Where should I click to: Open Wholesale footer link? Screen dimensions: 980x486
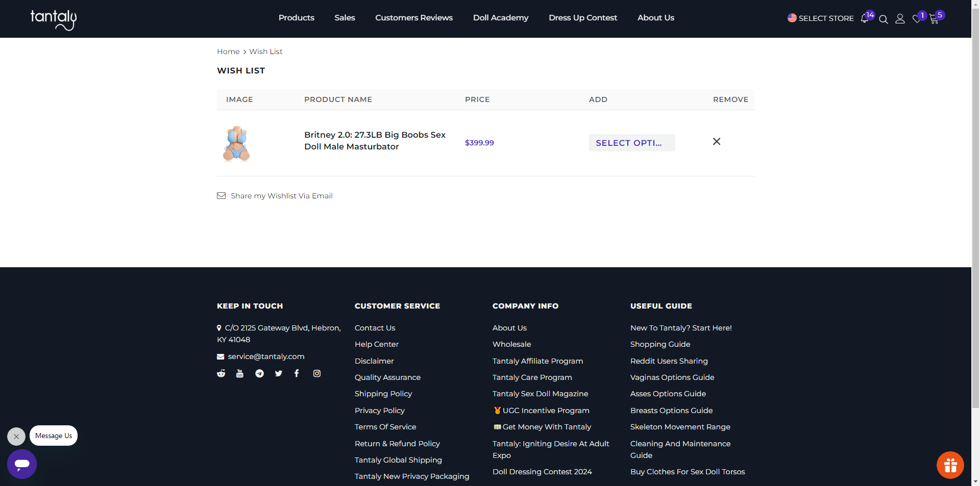click(x=511, y=344)
